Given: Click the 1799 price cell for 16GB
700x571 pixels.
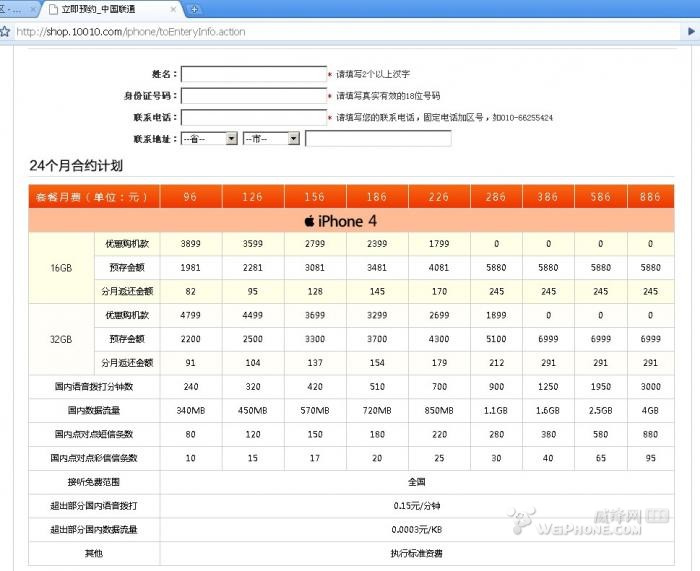Looking at the screenshot, I should coord(439,244).
